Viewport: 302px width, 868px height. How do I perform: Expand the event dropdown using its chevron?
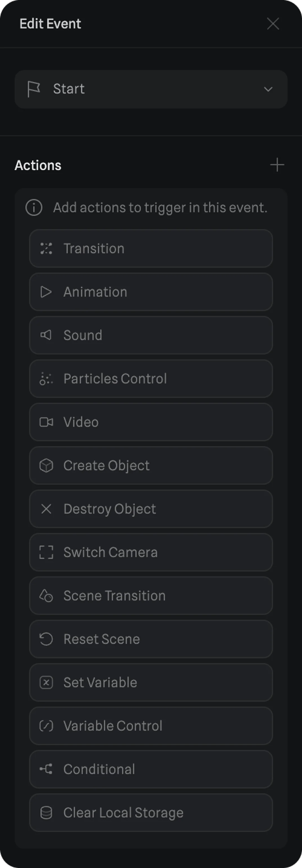click(x=268, y=89)
